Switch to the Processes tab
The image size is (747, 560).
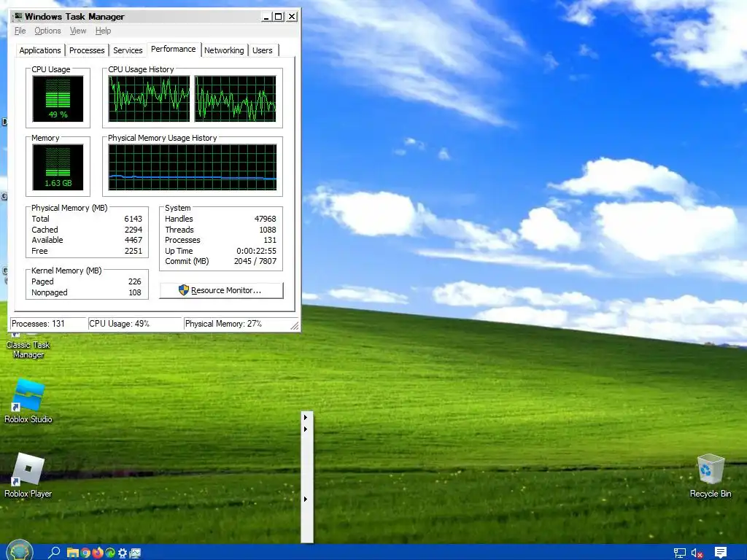coord(87,50)
